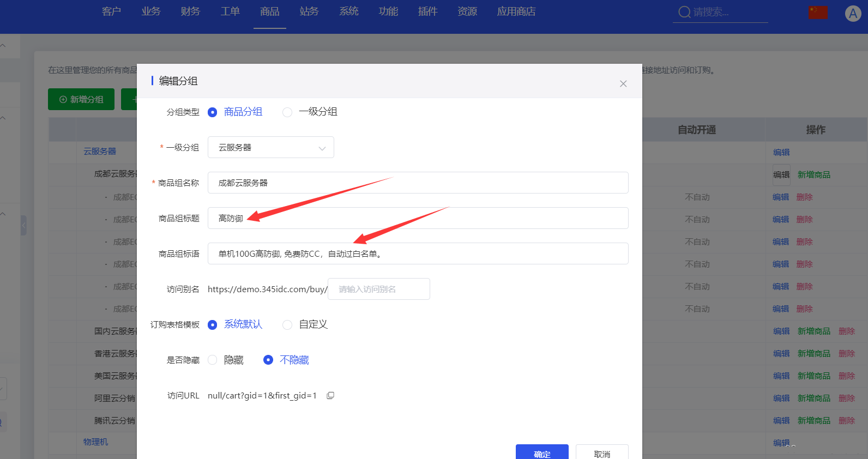Open the user avatar menu
Image resolution: width=868 pixels, height=459 pixels.
coord(853,14)
